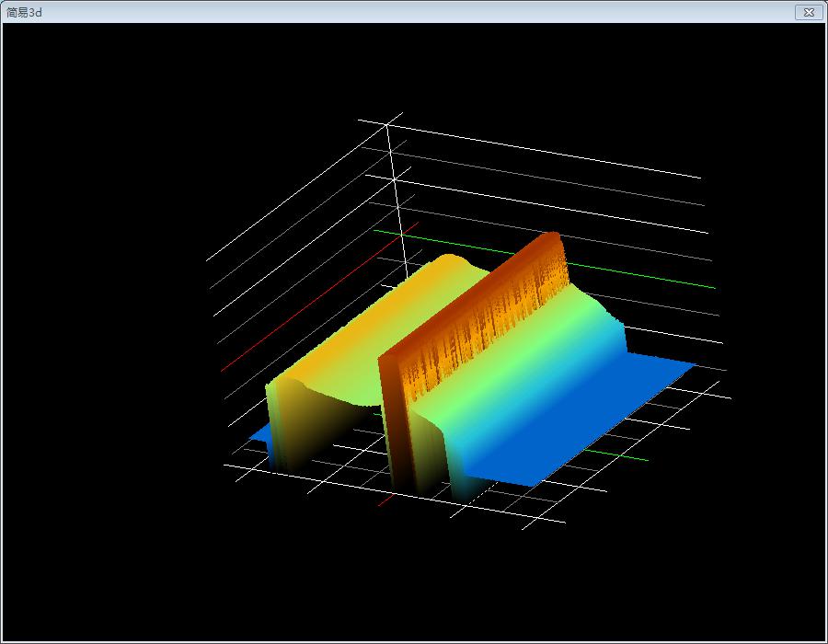
Task: Click the short red tick on floor grid
Action: [x=386, y=501]
